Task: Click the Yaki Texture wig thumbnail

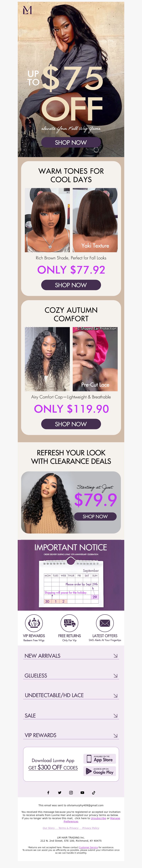Action: coord(95,220)
